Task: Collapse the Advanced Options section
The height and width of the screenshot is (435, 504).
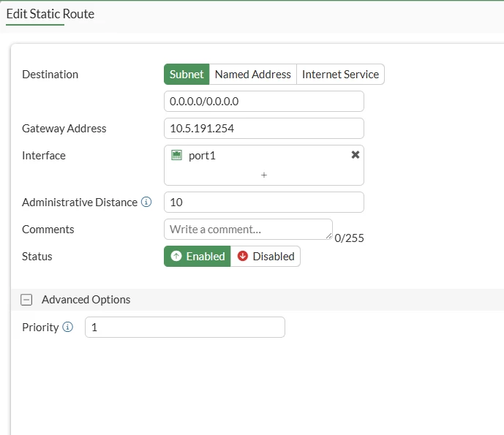Action: click(x=26, y=300)
